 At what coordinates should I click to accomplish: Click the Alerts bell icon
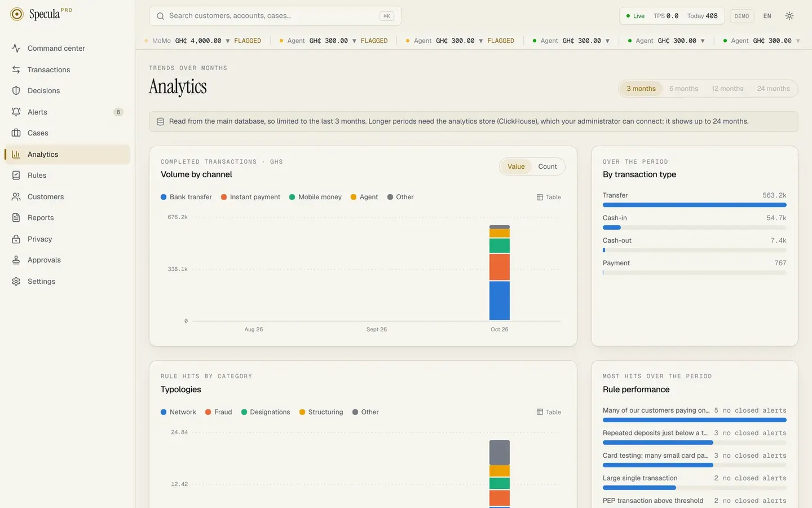point(16,112)
